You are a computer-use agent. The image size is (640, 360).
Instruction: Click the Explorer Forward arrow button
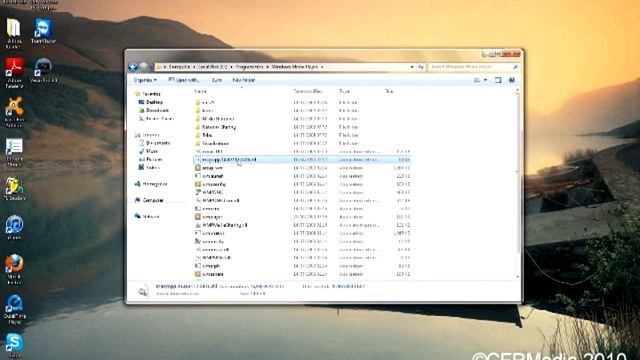[143, 67]
